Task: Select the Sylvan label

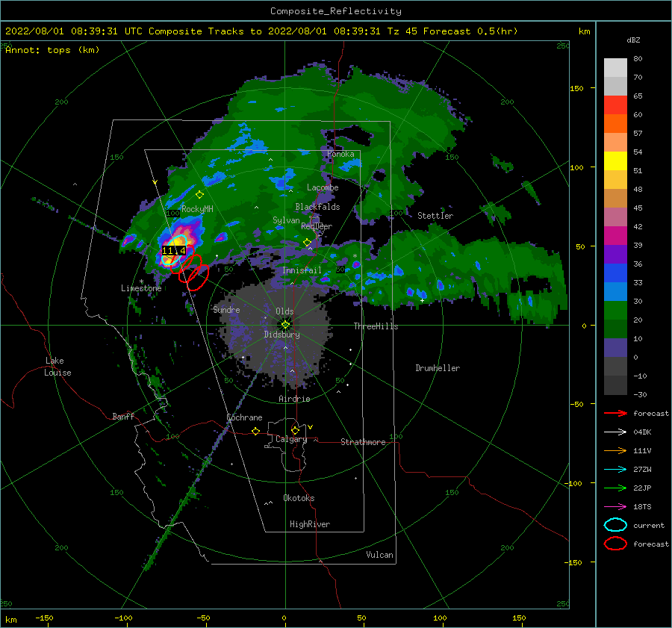Action: click(x=286, y=220)
